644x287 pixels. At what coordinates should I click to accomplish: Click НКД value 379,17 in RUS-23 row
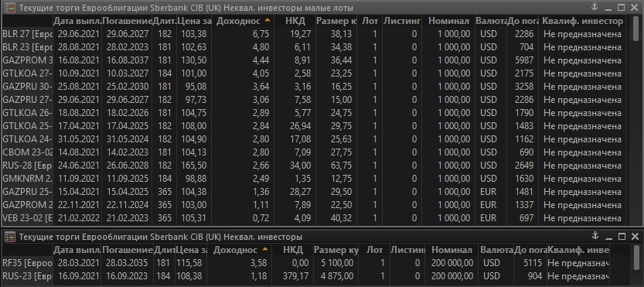(x=295, y=276)
